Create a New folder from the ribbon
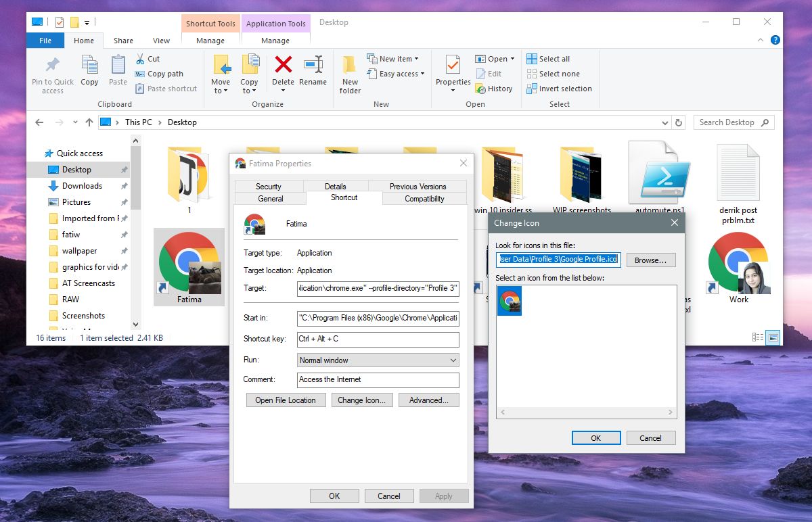 coord(349,71)
